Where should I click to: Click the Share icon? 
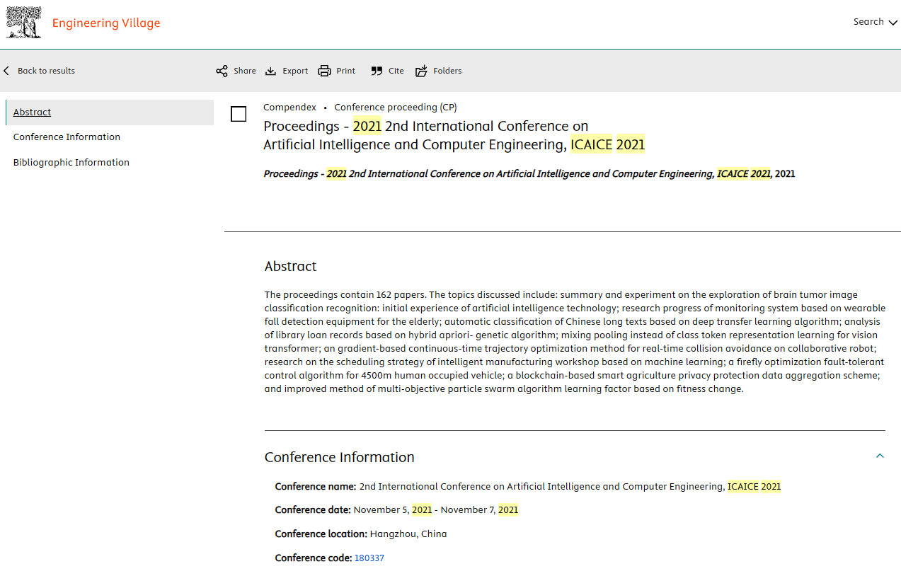(222, 71)
